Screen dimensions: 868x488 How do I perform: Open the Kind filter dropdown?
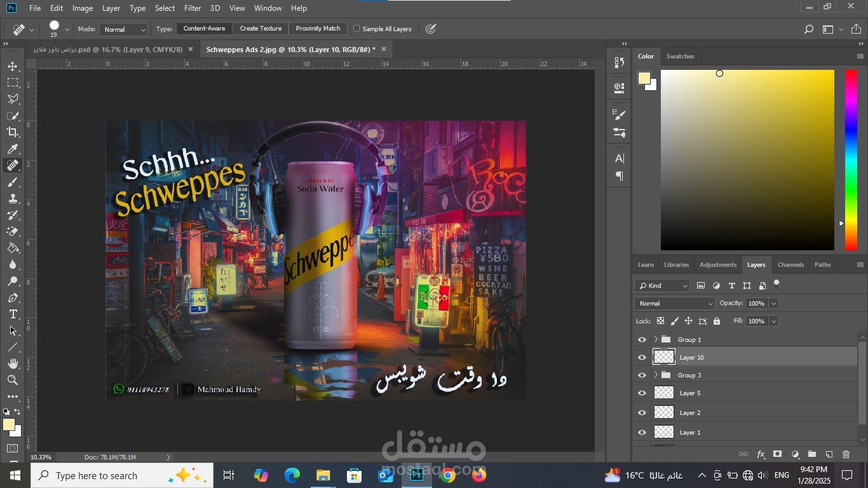click(x=662, y=285)
